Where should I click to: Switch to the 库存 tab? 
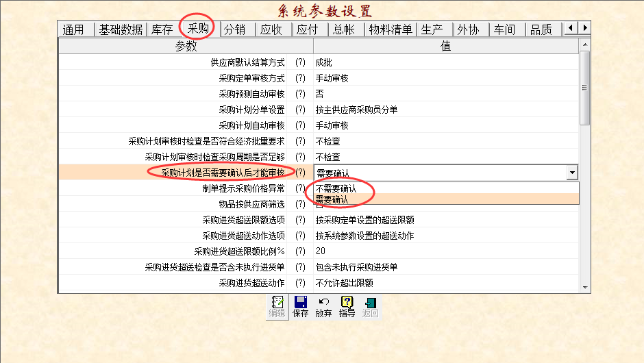click(x=162, y=29)
